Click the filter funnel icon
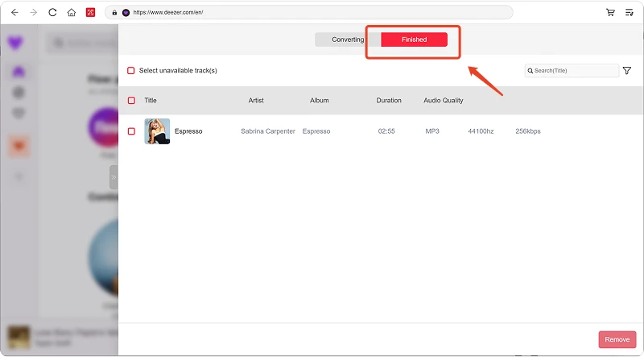The width and height of the screenshot is (644, 357). point(627,71)
